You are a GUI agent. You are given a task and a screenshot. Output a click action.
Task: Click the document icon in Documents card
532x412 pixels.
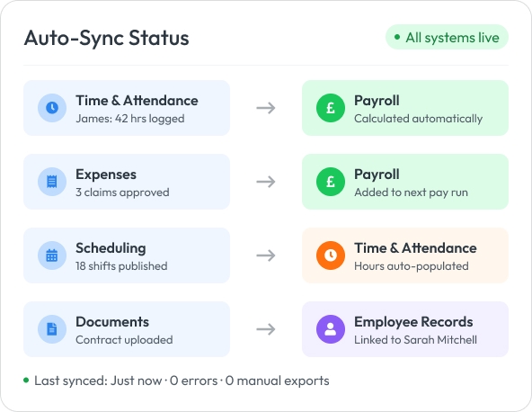pos(52,329)
